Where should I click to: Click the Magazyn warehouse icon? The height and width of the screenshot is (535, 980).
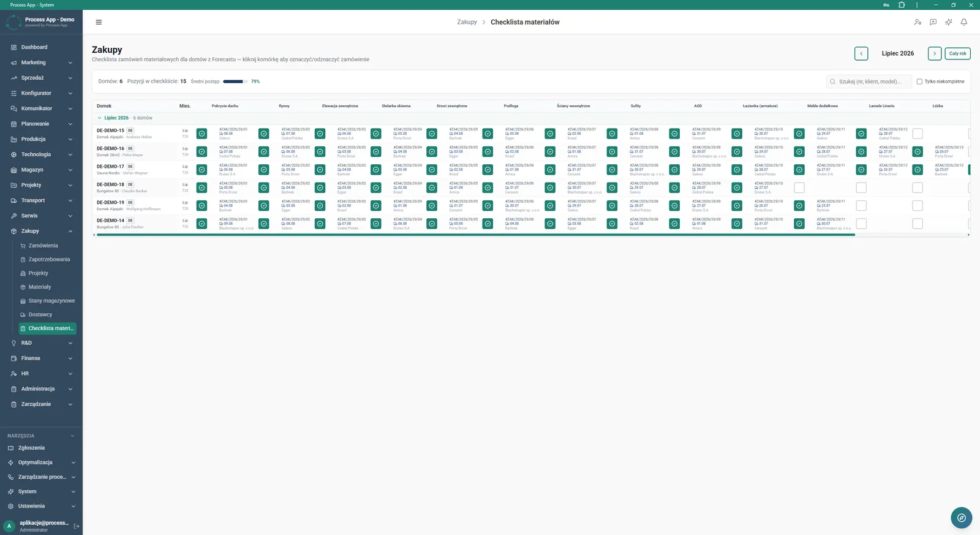tap(13, 170)
